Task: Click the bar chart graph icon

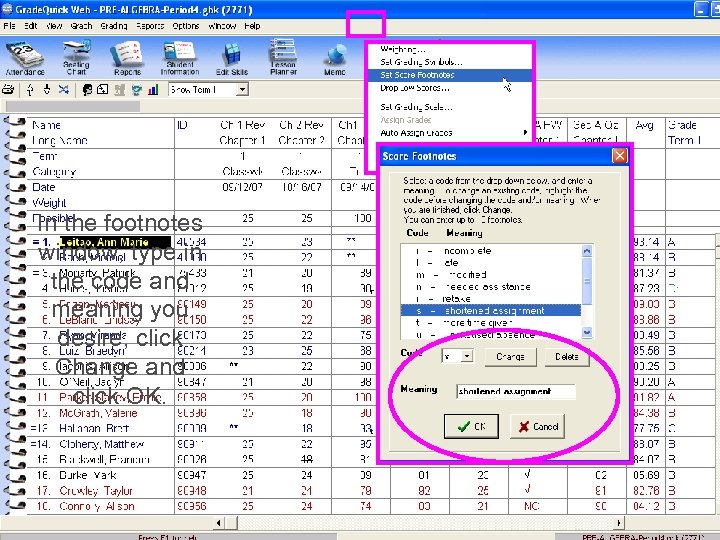Action: [153, 90]
